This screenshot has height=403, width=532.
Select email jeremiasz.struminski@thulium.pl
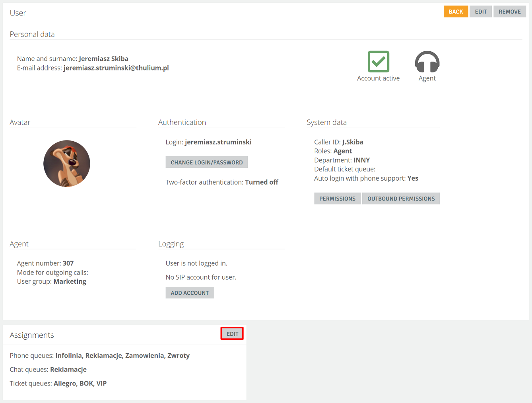point(116,68)
